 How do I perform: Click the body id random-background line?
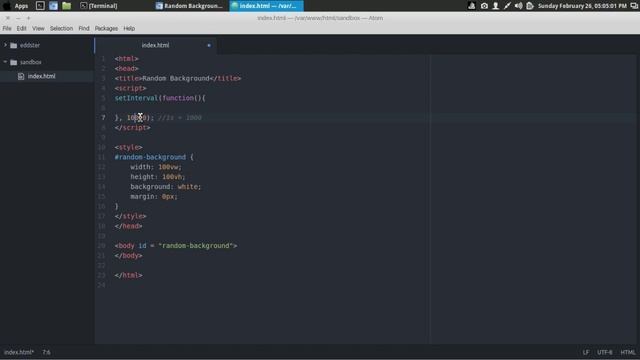[x=176, y=246]
